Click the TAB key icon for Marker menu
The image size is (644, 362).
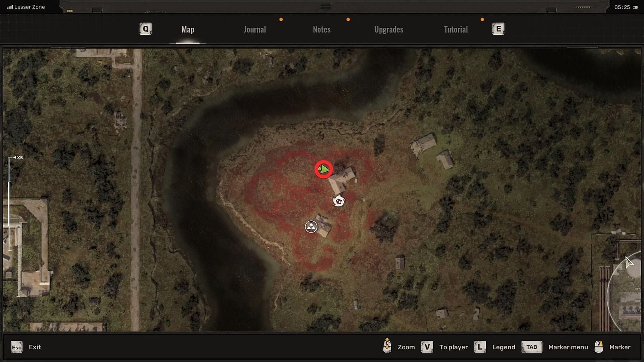(x=531, y=346)
